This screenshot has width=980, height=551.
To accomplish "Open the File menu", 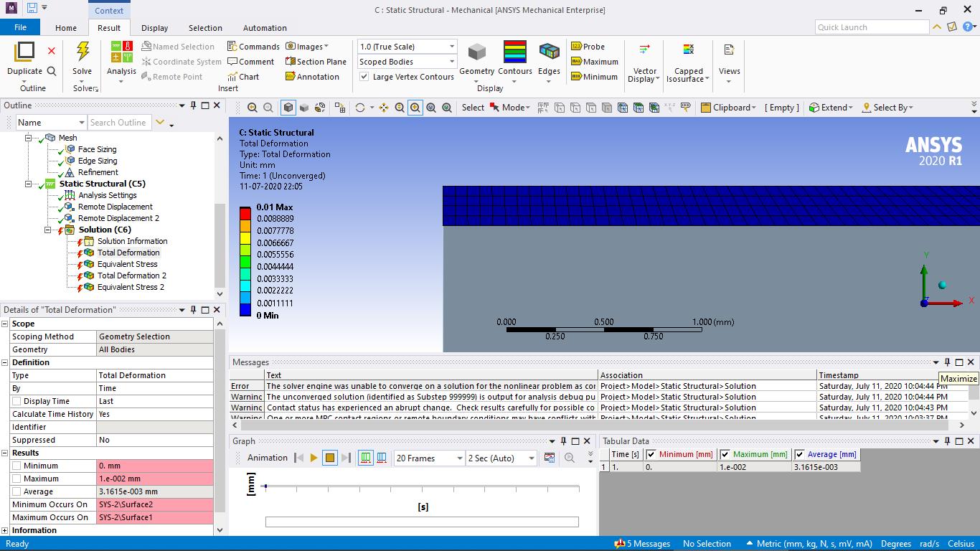I will (x=20, y=27).
